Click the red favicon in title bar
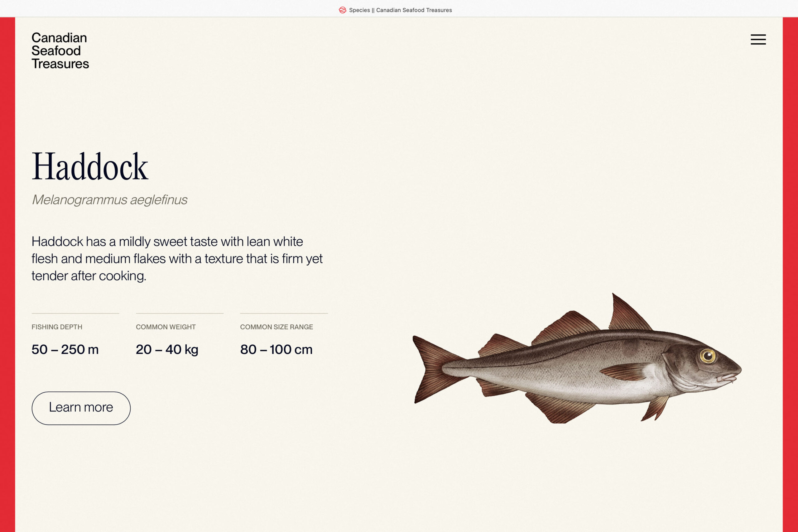 pyautogui.click(x=342, y=10)
